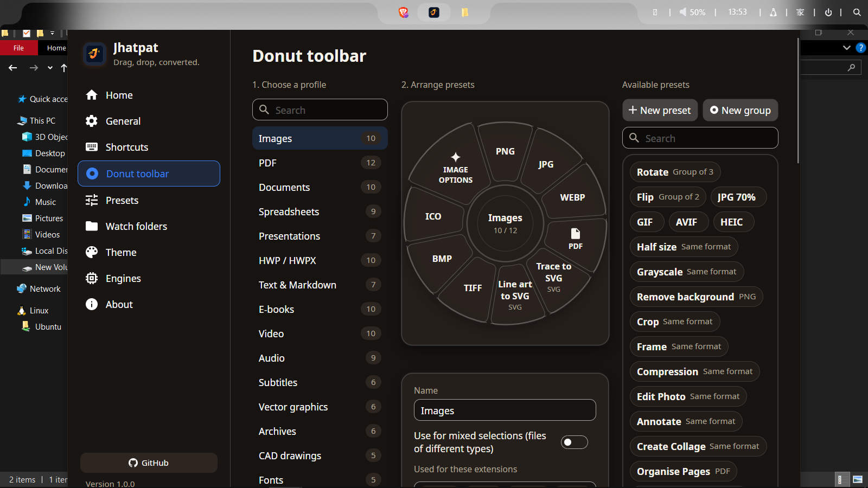Screen dimensions: 868x488
Task: Open Engines chip icon entry
Action: [x=149, y=278]
